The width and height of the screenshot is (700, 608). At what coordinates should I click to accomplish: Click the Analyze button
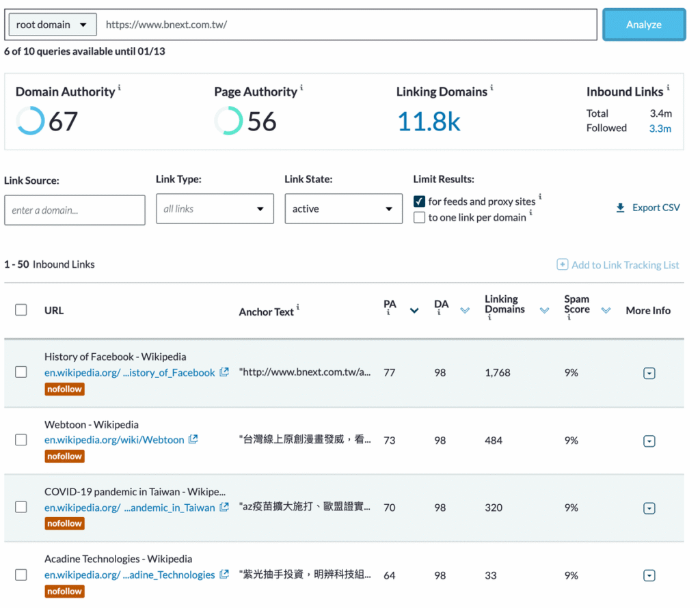[644, 25]
